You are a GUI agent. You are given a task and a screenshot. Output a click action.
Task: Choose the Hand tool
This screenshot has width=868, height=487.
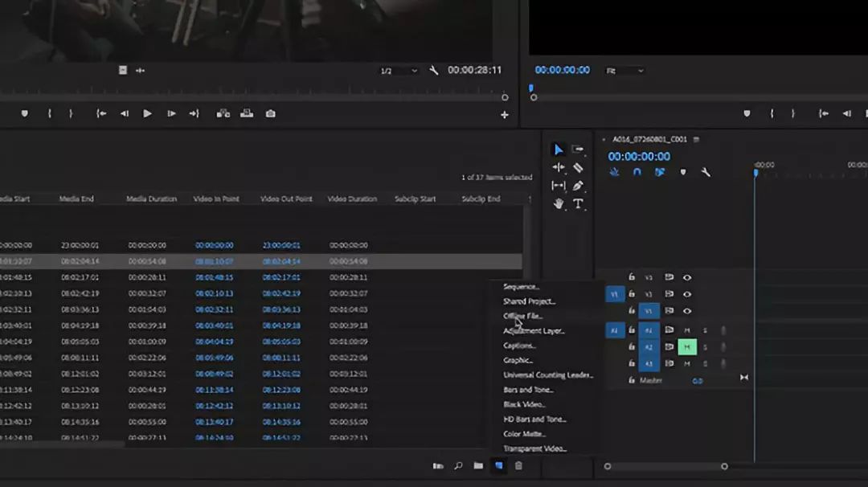tap(559, 204)
